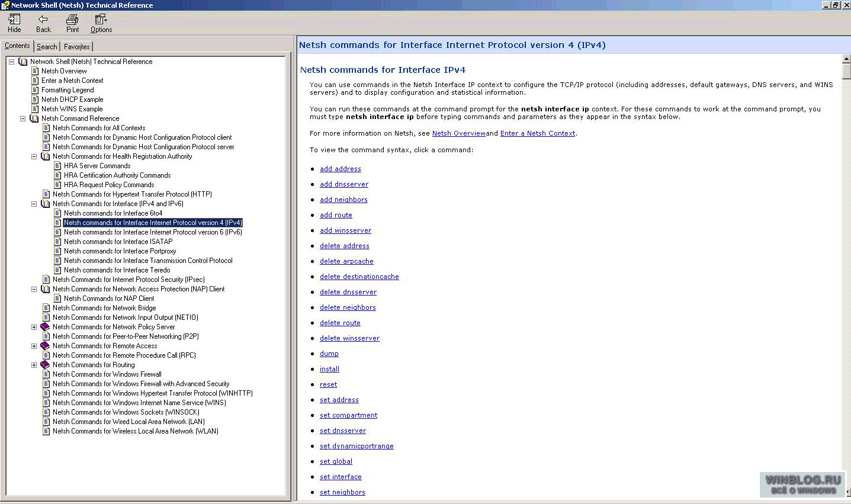Open the Enter a Netsh Context article link
This screenshot has width=851, height=504.
pyautogui.click(x=538, y=133)
